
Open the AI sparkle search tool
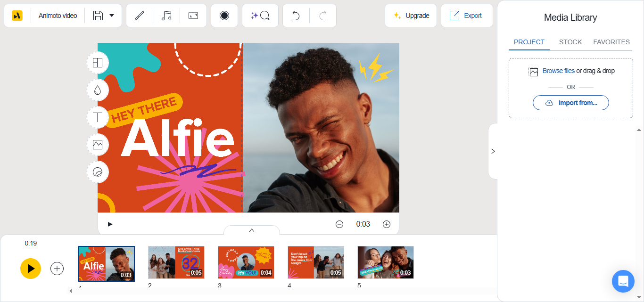click(x=260, y=16)
